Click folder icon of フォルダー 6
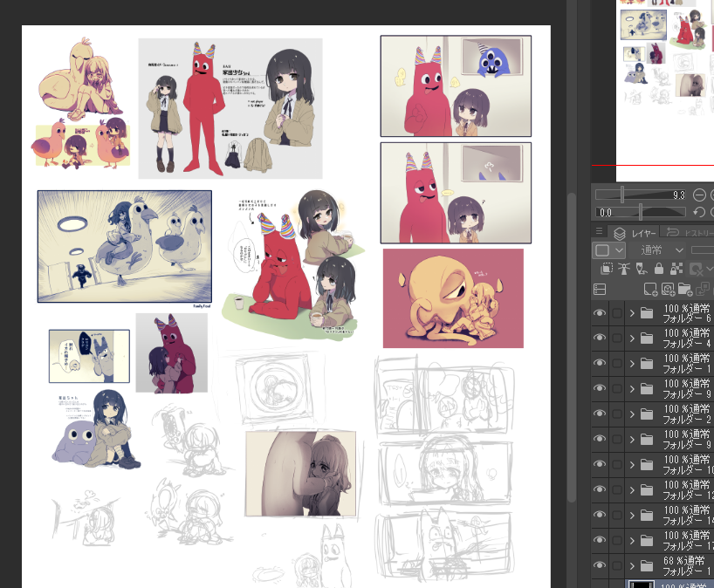 pos(647,313)
